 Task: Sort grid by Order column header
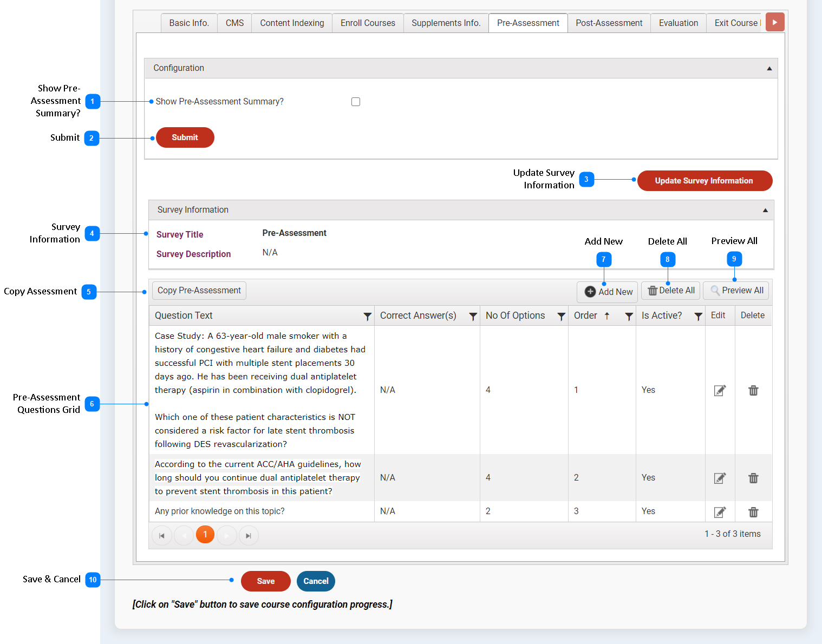[x=585, y=316]
